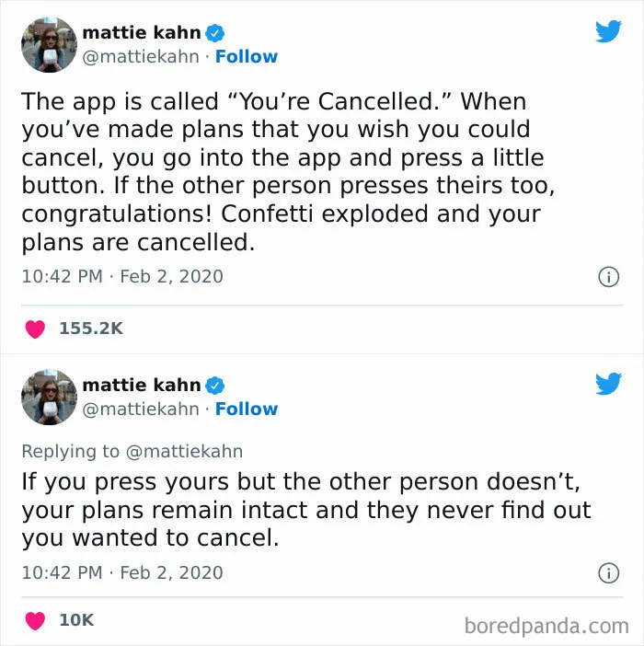Image resolution: width=644 pixels, height=646 pixels.
Task: Open mattie kahn name in first tweet
Action: 142,32
